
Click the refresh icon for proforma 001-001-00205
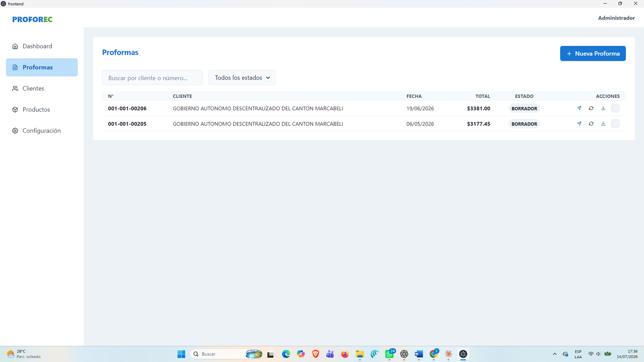pos(591,123)
